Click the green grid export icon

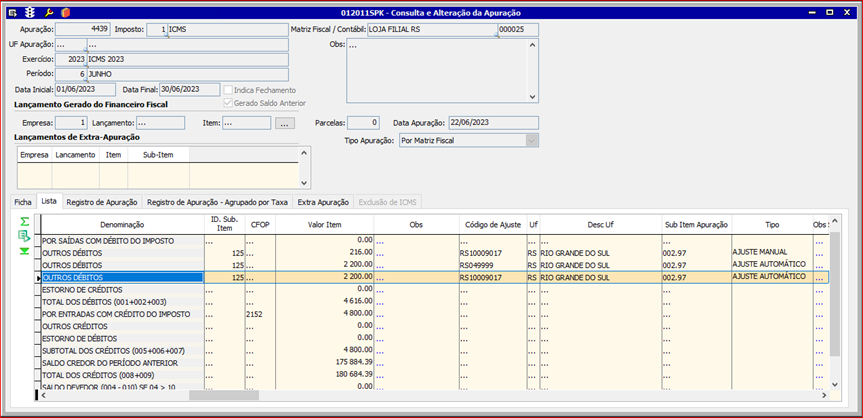click(x=24, y=236)
